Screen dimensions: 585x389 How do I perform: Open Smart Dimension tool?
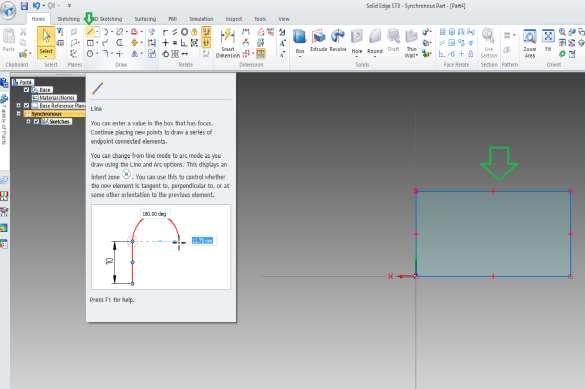pyautogui.click(x=228, y=43)
